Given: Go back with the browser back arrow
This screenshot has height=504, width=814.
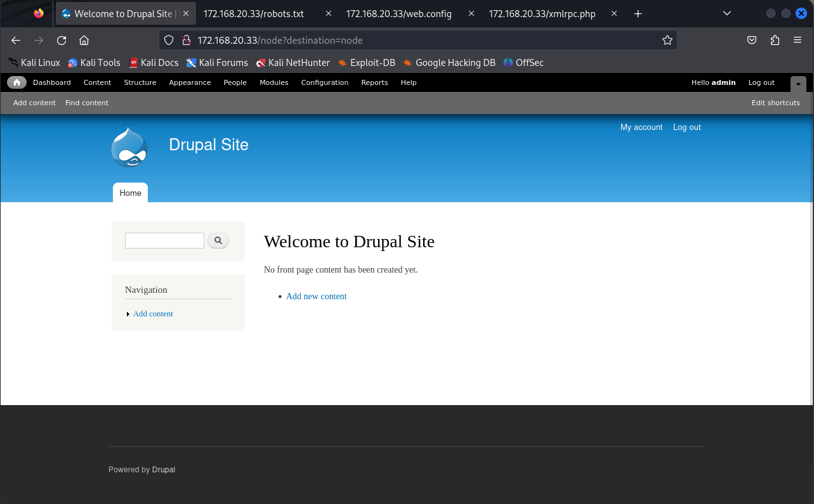Looking at the screenshot, I should point(16,40).
